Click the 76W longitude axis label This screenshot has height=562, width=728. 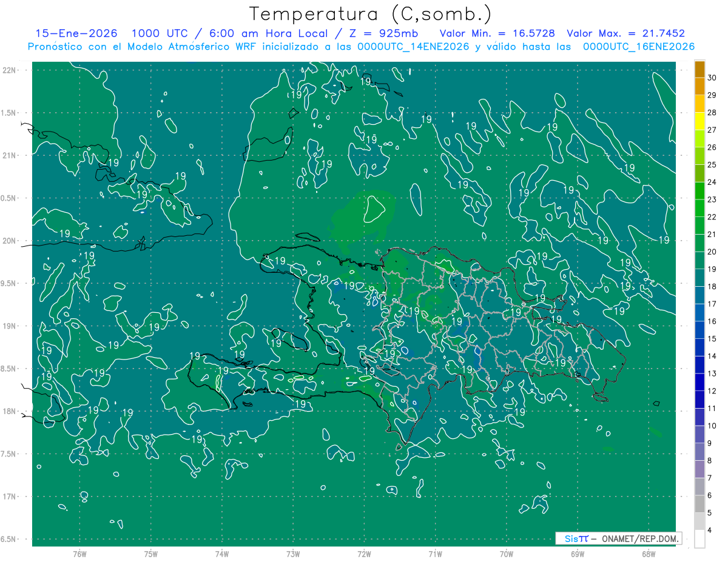(x=79, y=554)
